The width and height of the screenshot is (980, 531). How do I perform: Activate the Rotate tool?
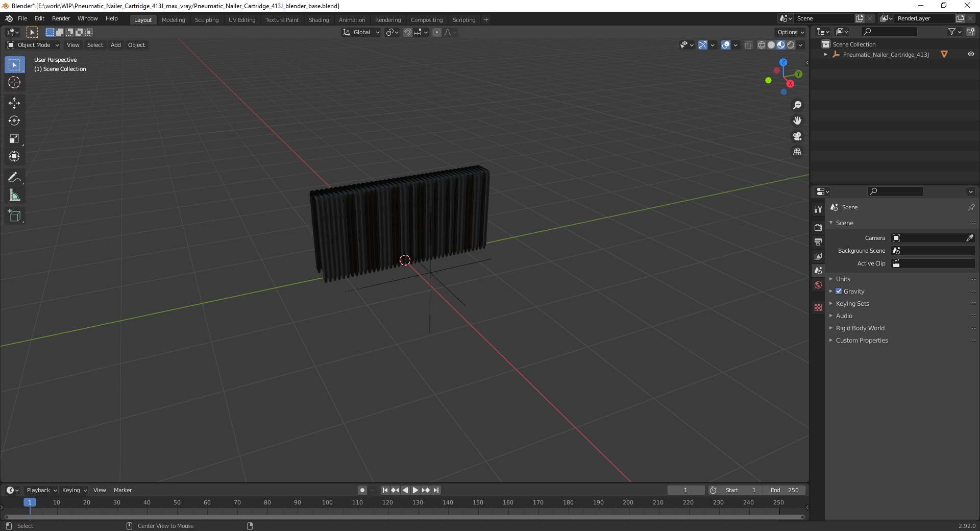tap(14, 120)
